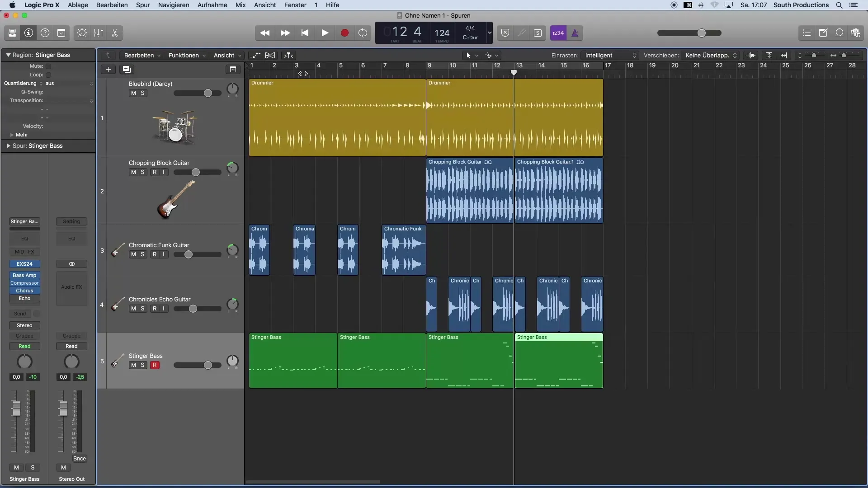Open the Quantisierung aus dropdown

pos(68,83)
